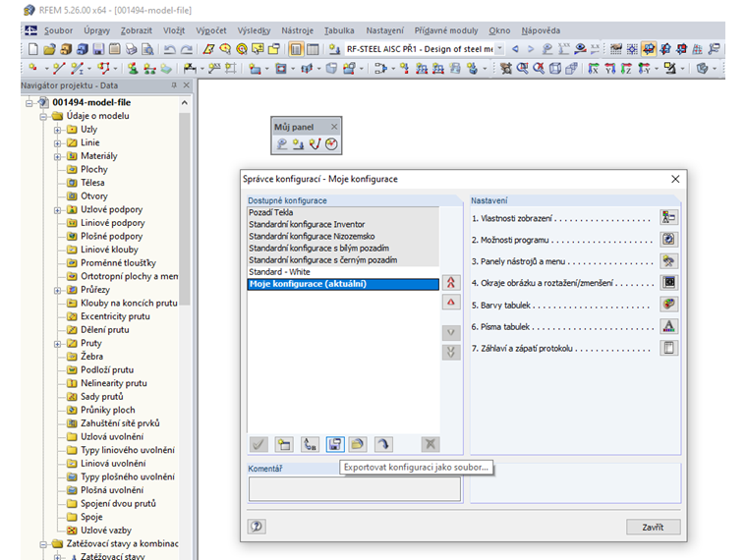Collapse the Údaje o modelu folder
Image resolution: width=747 pixels, height=560 pixels.
tap(43, 116)
